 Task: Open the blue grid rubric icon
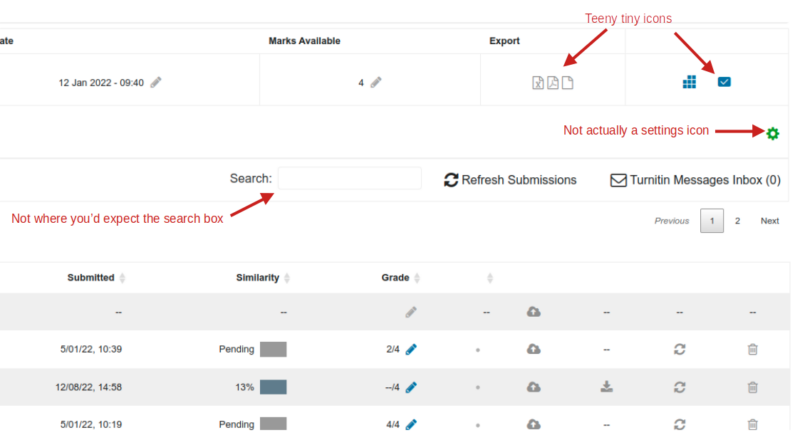pos(689,82)
